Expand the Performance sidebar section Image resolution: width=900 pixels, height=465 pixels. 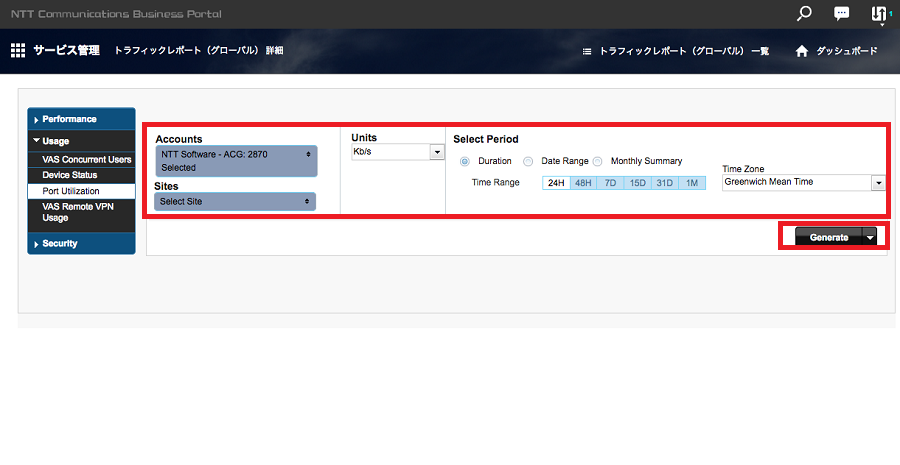(x=81, y=119)
